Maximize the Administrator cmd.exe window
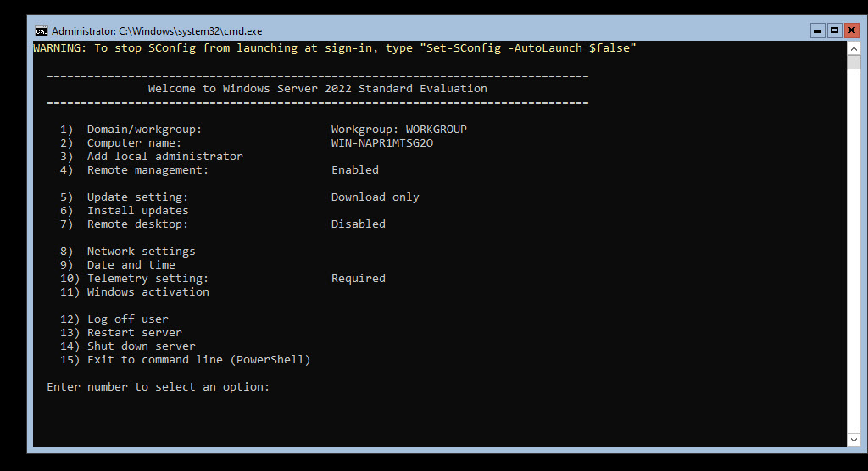The height and width of the screenshot is (471, 868). tap(834, 30)
